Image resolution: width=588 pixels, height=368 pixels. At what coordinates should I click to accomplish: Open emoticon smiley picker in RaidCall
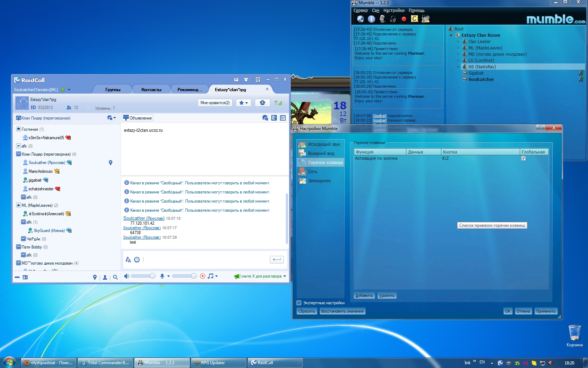[x=137, y=260]
